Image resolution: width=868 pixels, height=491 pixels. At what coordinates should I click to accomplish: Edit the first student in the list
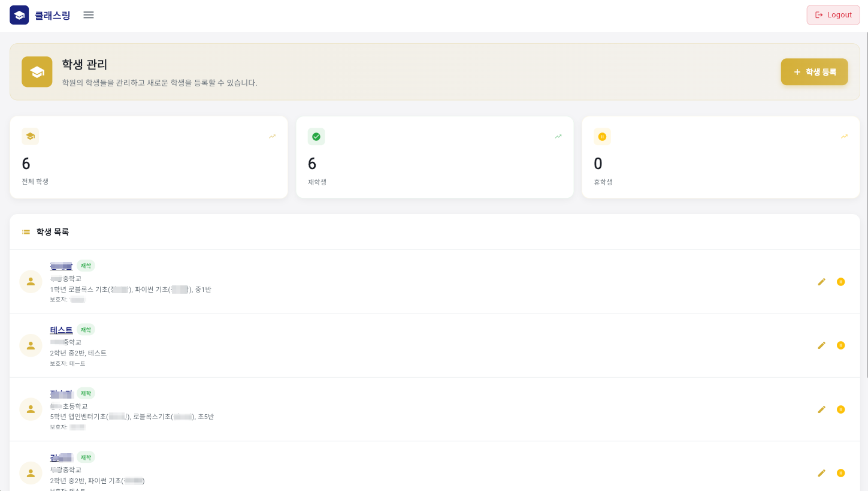pyautogui.click(x=821, y=282)
